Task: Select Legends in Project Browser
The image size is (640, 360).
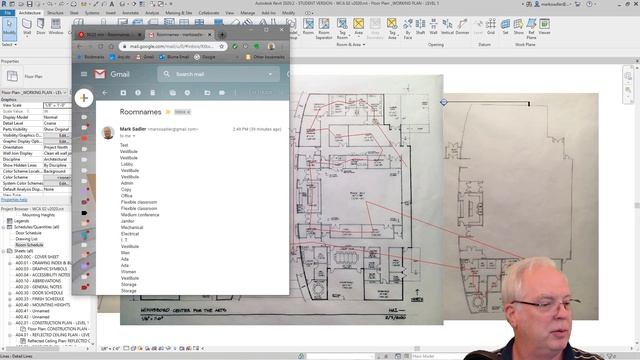Action: (x=22, y=221)
